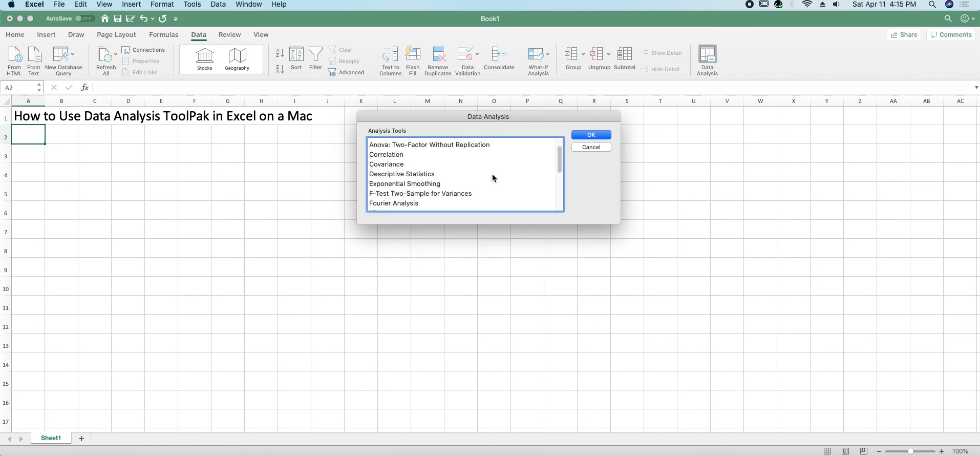Launch Text to Columns wizard
The width and height of the screenshot is (980, 456).
coord(390,61)
